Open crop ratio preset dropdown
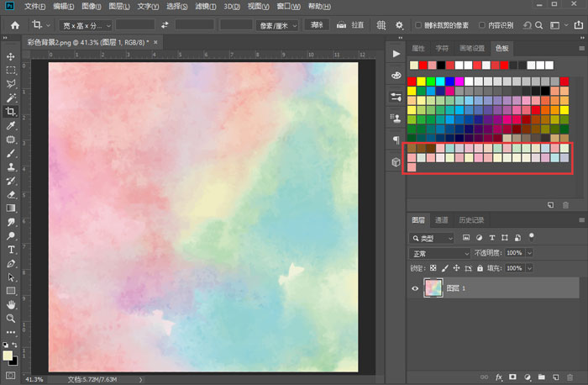 point(86,25)
